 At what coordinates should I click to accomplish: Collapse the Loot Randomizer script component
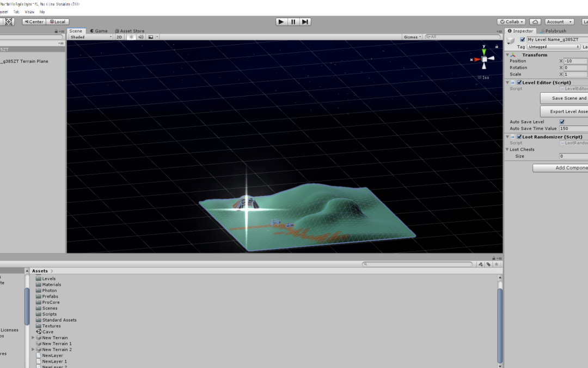(x=507, y=137)
